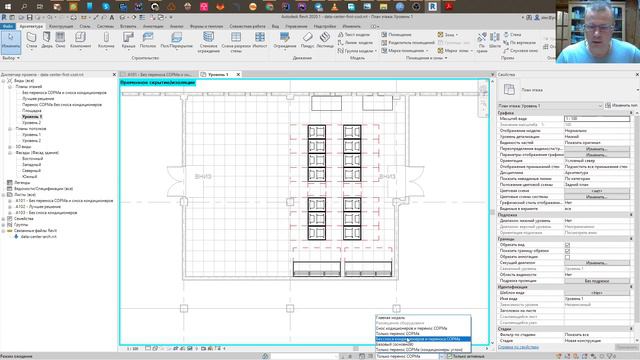Activate the Пандус (Ramp) tool
This screenshot has width=640, height=360.
(307, 40)
